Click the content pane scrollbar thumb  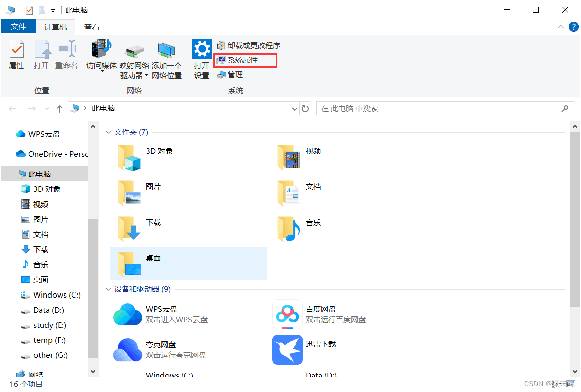click(575, 219)
